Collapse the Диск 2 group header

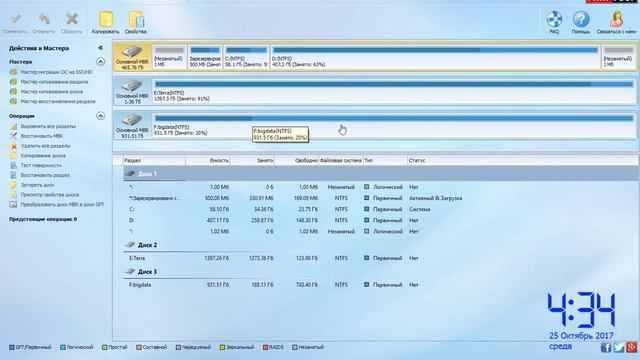click(141, 245)
